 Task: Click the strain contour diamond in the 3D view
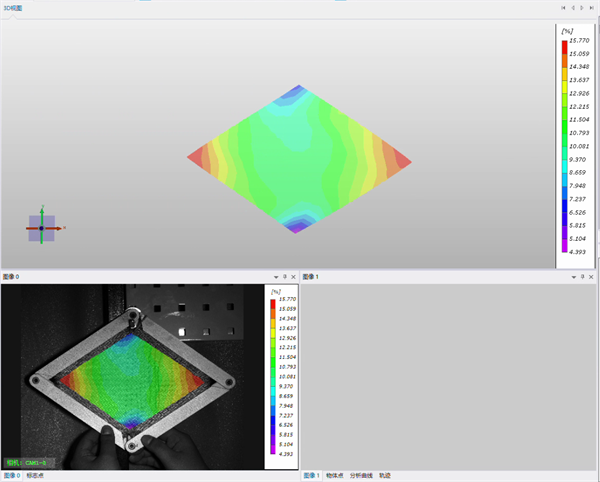pyautogui.click(x=299, y=159)
